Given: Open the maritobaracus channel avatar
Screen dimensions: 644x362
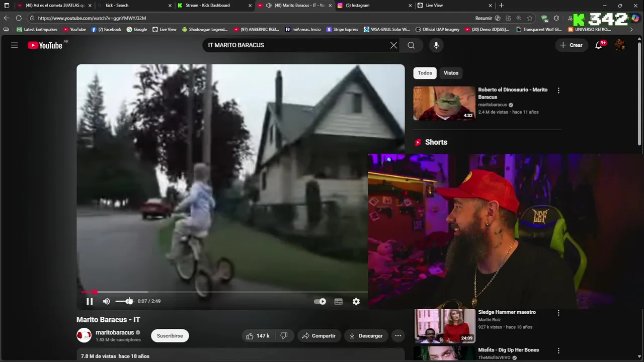Looking at the screenshot, I should 84,335.
